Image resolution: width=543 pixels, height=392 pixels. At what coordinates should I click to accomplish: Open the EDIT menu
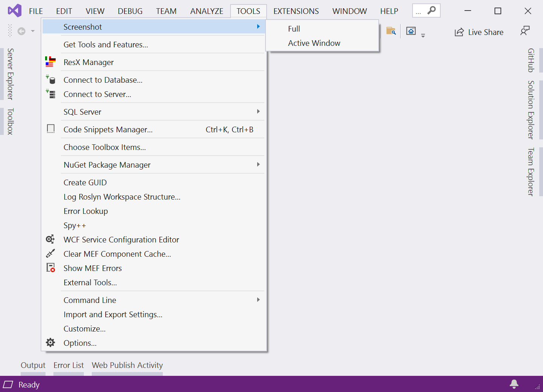click(x=64, y=11)
